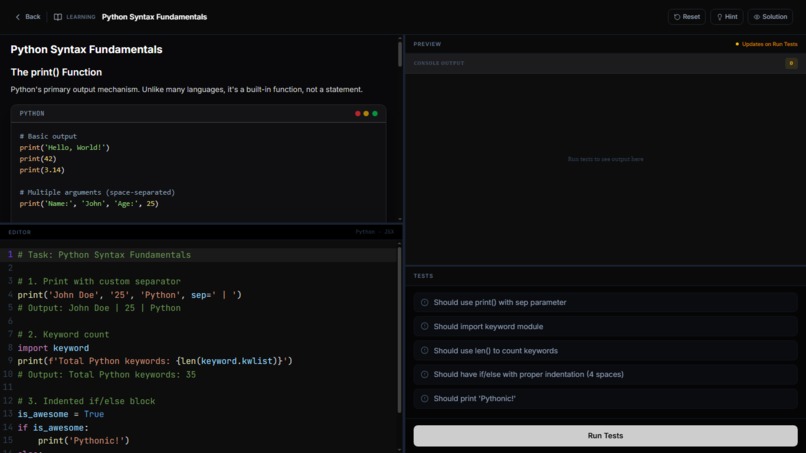The image size is (806, 453).
Task: Click the CONSOLE OUTPUT header
Action: point(438,63)
